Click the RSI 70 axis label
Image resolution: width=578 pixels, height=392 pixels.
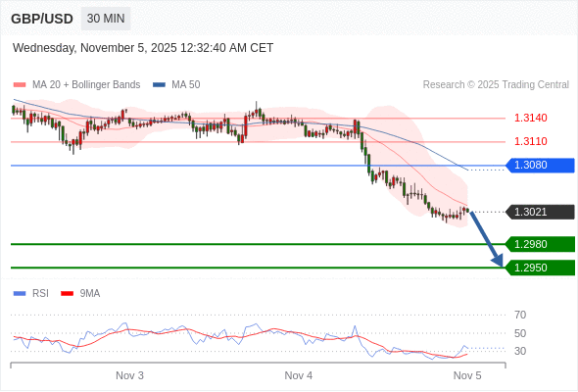[x=520, y=315]
